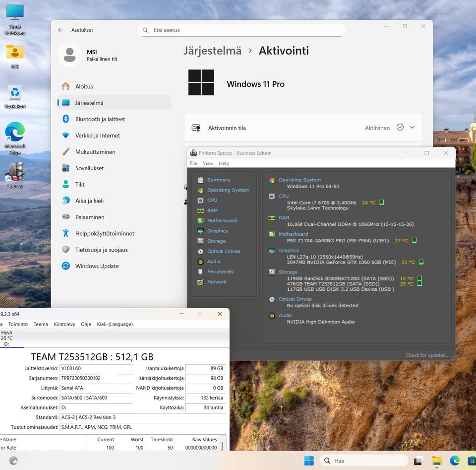This screenshot has height=470, width=476.
Task: Select Peripherals in Speccy sidebar
Action: tap(220, 271)
